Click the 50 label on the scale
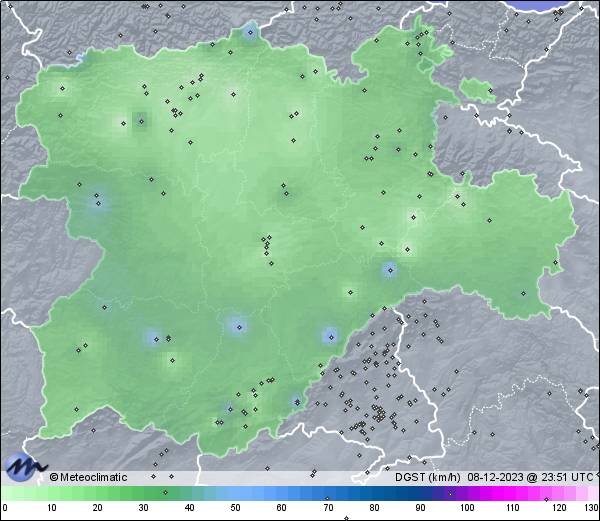Screen dimensions: 600x521 (x=236, y=508)
